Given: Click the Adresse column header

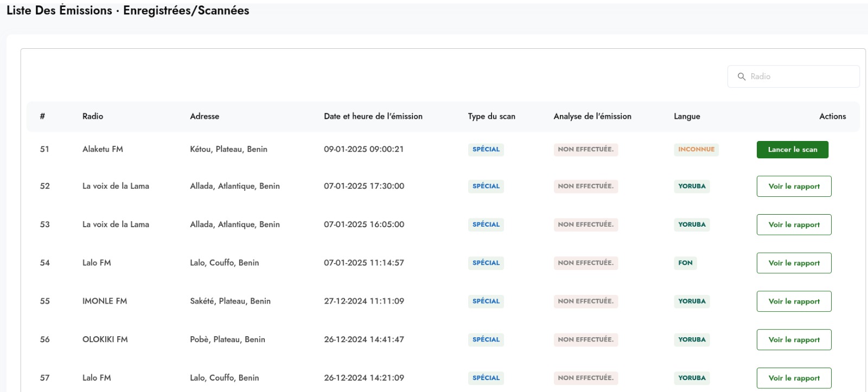Looking at the screenshot, I should pos(205,117).
